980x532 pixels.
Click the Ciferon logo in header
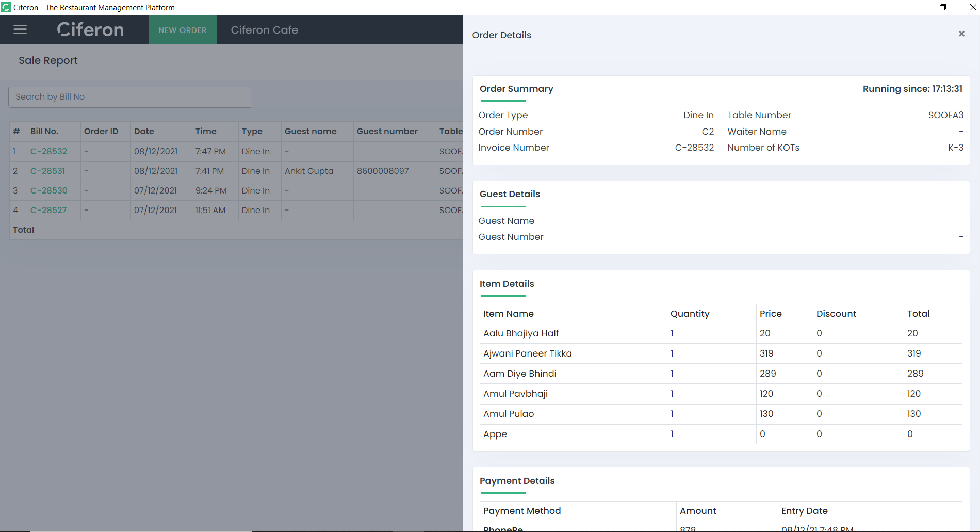click(90, 29)
